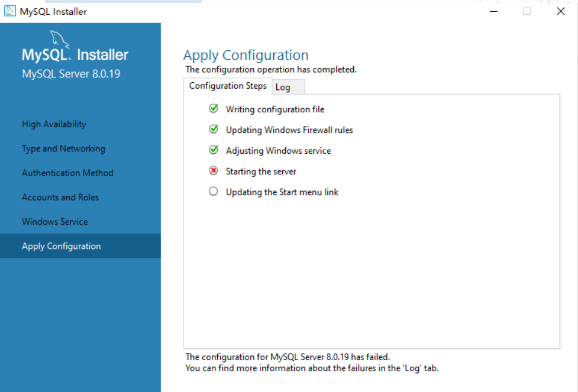Open the Configuration Steps tab

coord(228,86)
